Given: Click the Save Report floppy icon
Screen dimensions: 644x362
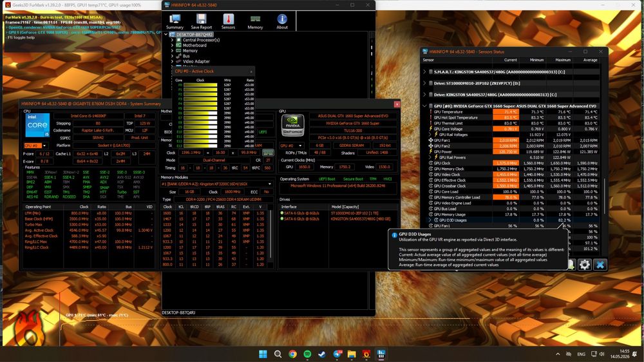Looking at the screenshot, I should 201,21.
